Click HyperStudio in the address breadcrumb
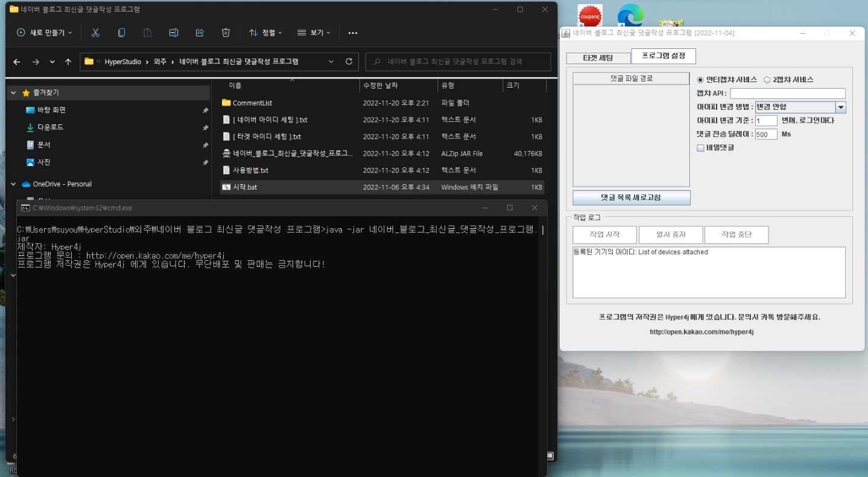The height and width of the screenshot is (477, 868). [x=122, y=62]
